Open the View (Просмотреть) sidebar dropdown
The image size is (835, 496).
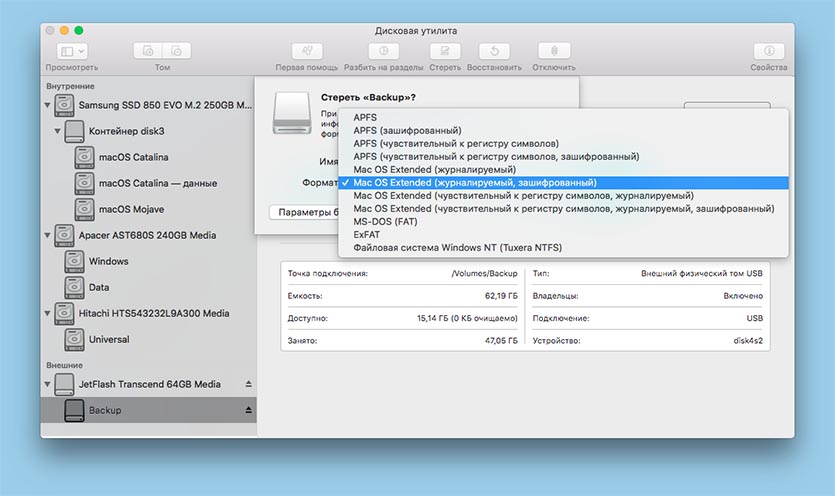[x=71, y=51]
